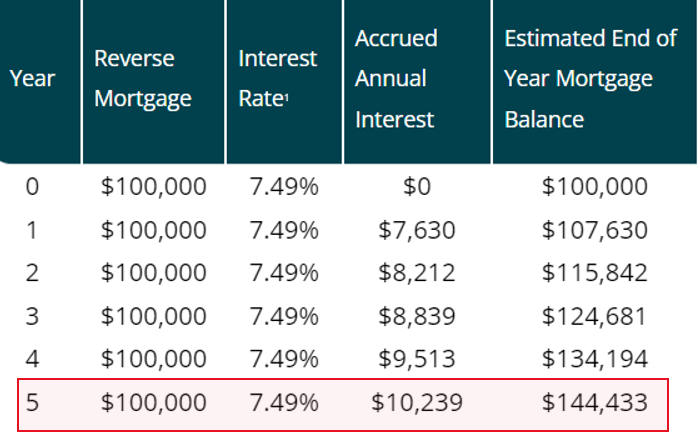Click the $0 accrued interest cell
Screen dimensions: 698x438
(417, 186)
